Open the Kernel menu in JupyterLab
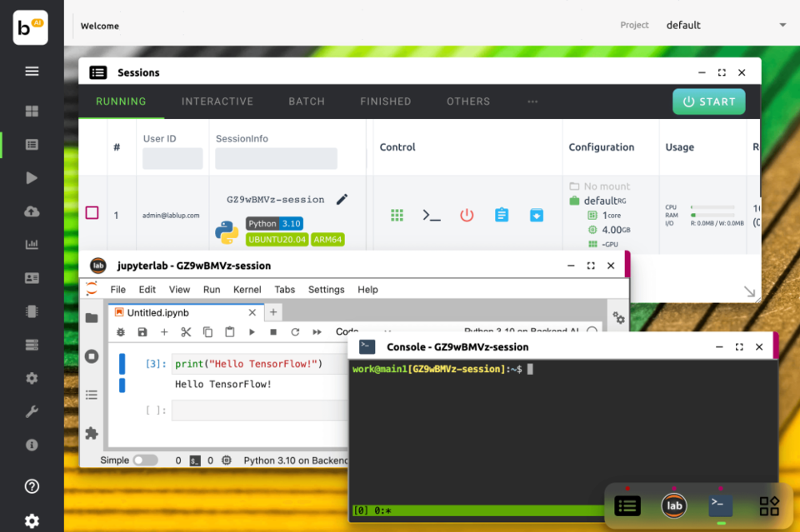800x532 pixels. 247,290
